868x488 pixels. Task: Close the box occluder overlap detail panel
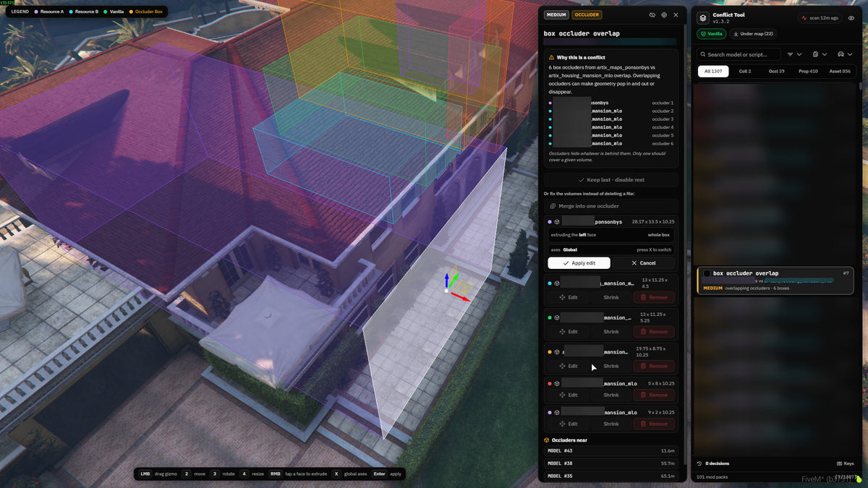pyautogui.click(x=676, y=14)
